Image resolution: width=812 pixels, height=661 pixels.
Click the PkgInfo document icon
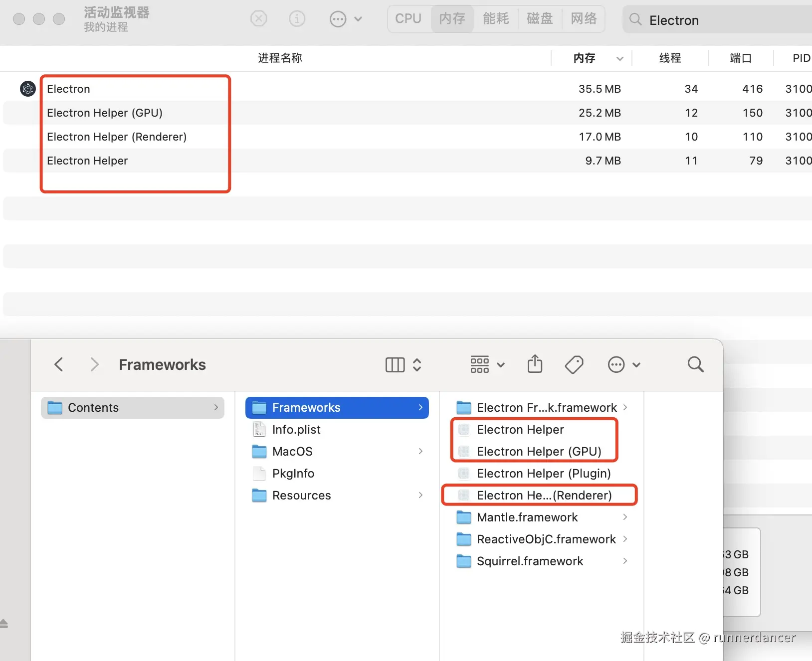(x=259, y=473)
